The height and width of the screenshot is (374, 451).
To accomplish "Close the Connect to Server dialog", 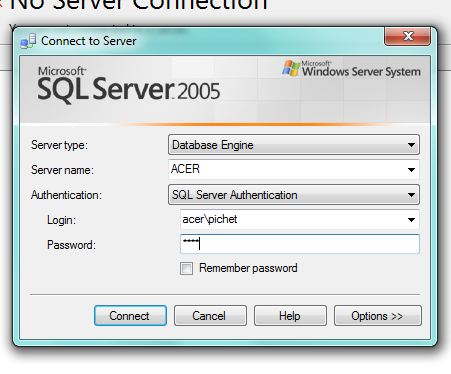I will tap(407, 36).
